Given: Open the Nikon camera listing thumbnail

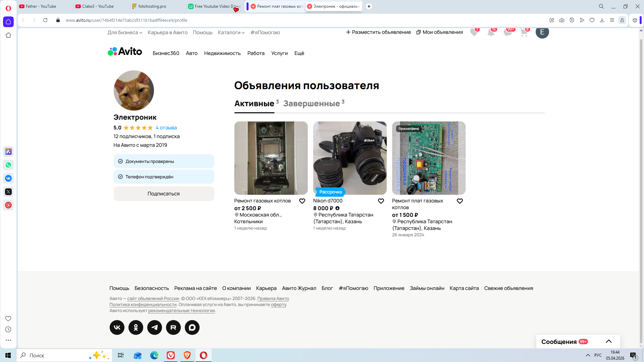Looking at the screenshot, I should (350, 158).
